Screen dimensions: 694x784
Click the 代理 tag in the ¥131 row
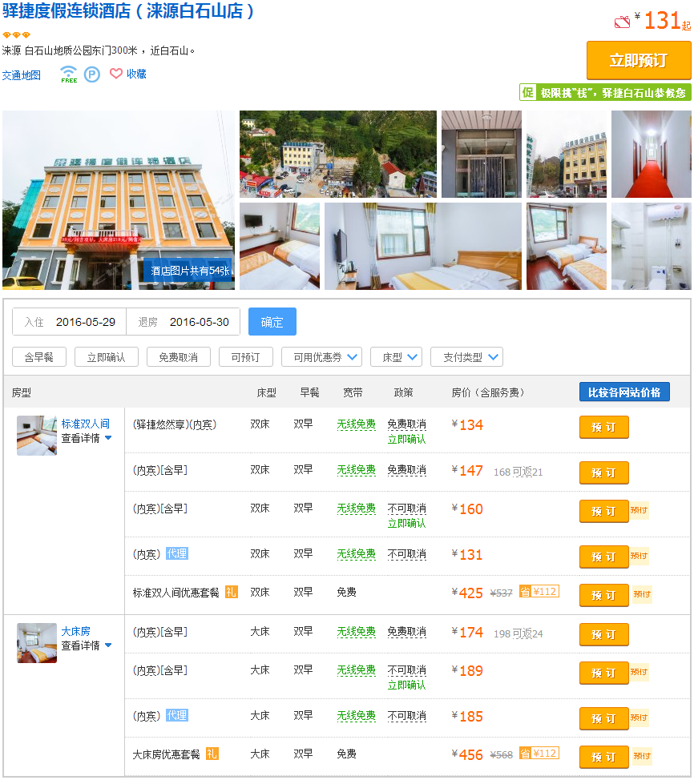coord(176,553)
